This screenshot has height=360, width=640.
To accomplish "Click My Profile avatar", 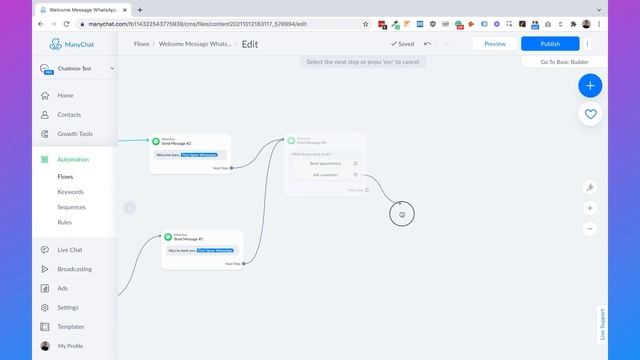I will 45,346.
